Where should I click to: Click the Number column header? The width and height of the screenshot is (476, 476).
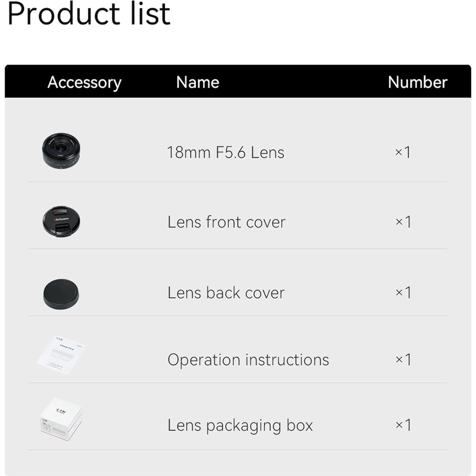(x=417, y=82)
